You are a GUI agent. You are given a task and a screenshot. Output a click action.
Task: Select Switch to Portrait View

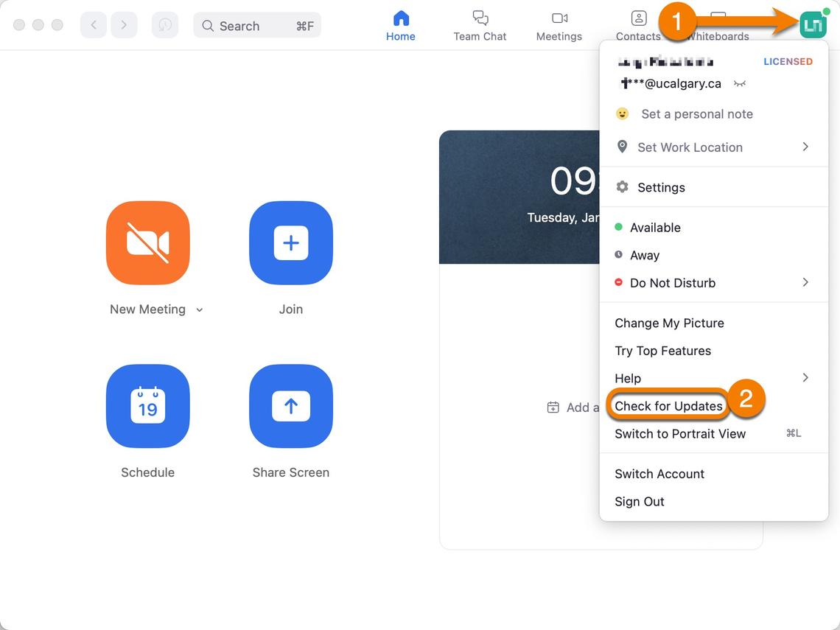713,434
